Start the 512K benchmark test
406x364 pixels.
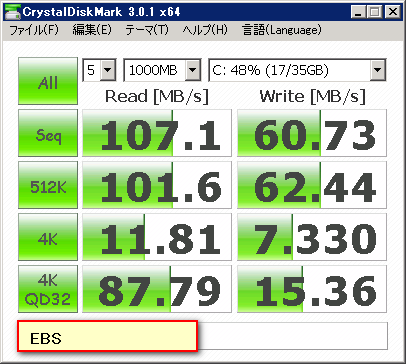48,185
